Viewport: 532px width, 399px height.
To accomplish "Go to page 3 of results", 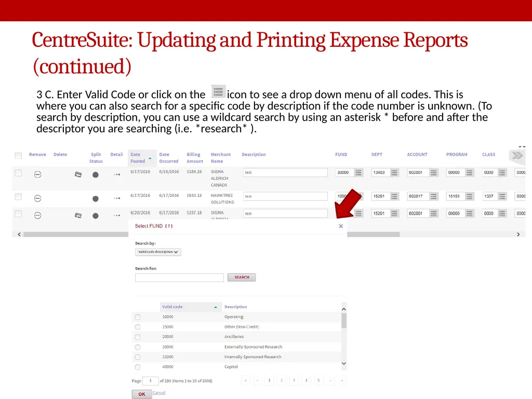I will click(x=294, y=380).
